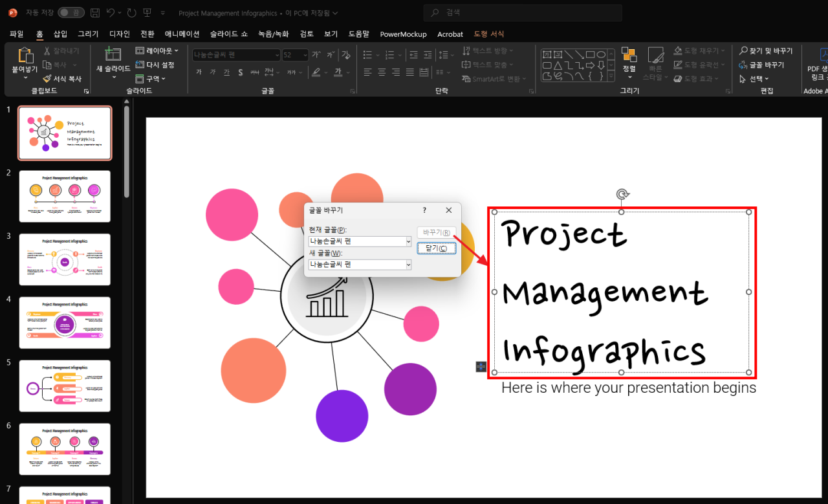Screen dimensions: 828x504
Task: Click the Replace (바꾸기) button in dialog
Action: pyautogui.click(x=437, y=232)
